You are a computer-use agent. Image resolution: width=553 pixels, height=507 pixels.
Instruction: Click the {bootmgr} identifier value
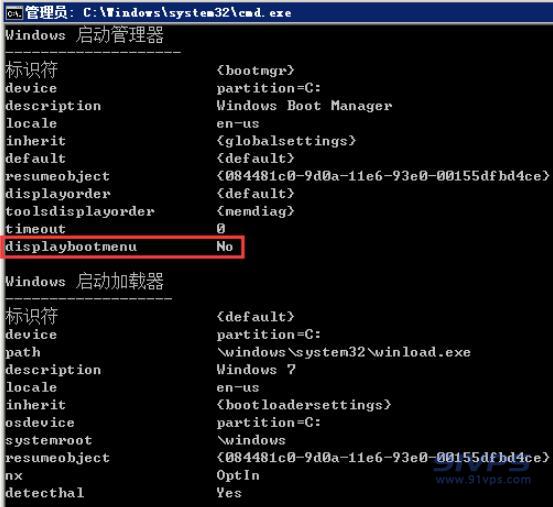tap(255, 71)
